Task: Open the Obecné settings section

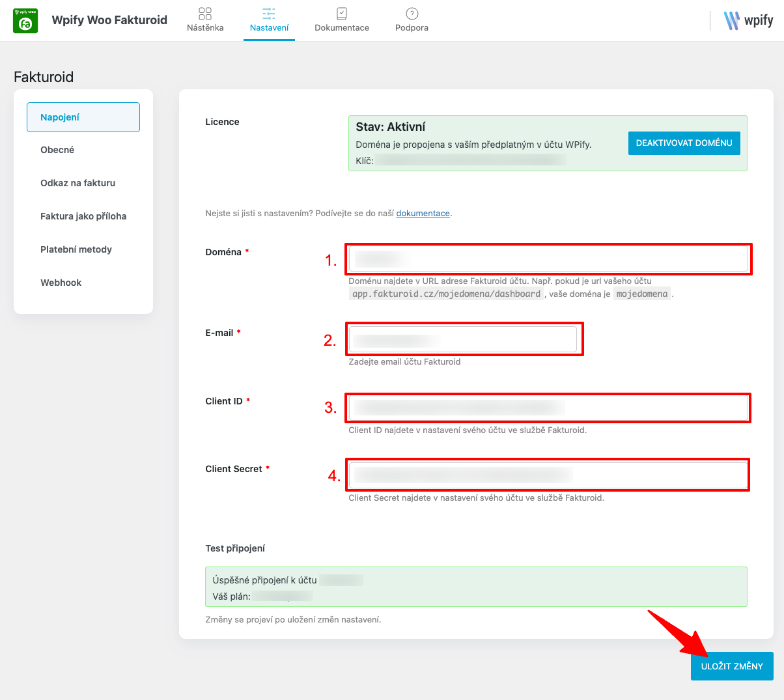Action: 57,150
